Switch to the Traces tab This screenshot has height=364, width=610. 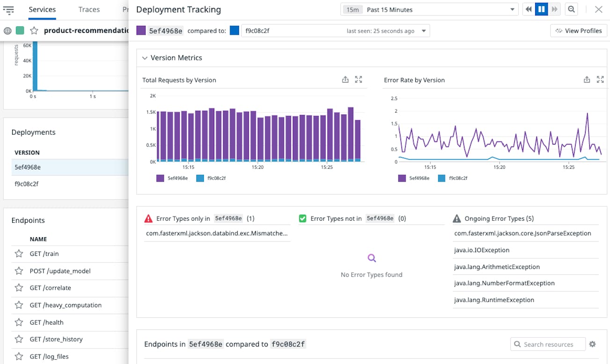[88, 9]
